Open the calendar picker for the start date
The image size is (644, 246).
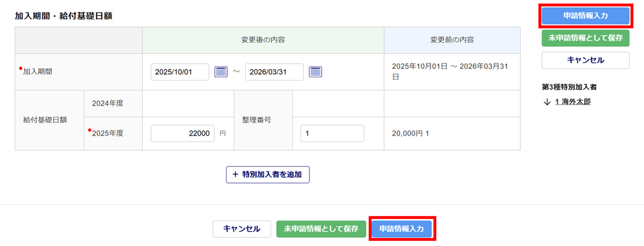[x=221, y=72]
